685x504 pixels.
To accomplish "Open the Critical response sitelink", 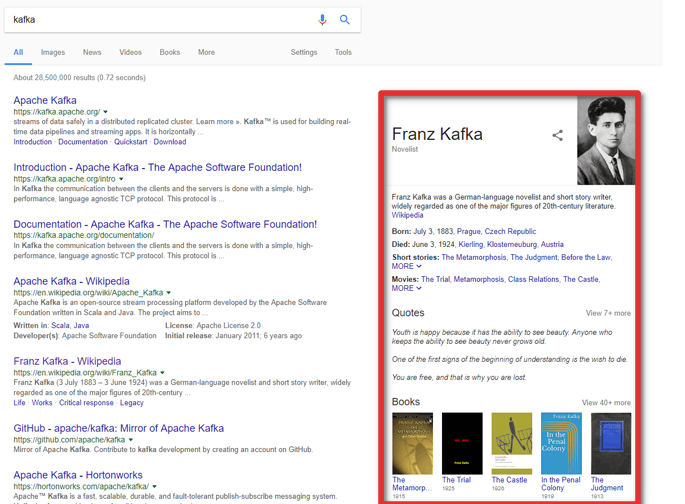I will point(86,403).
